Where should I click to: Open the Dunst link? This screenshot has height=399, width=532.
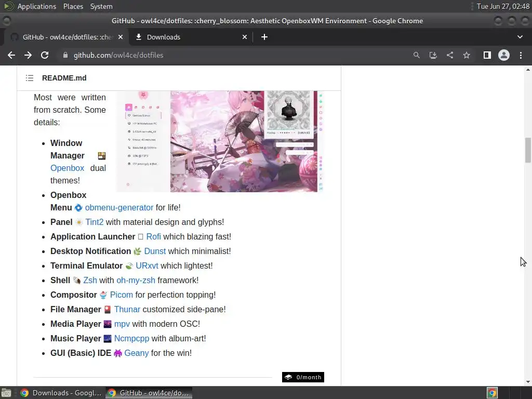(155, 251)
